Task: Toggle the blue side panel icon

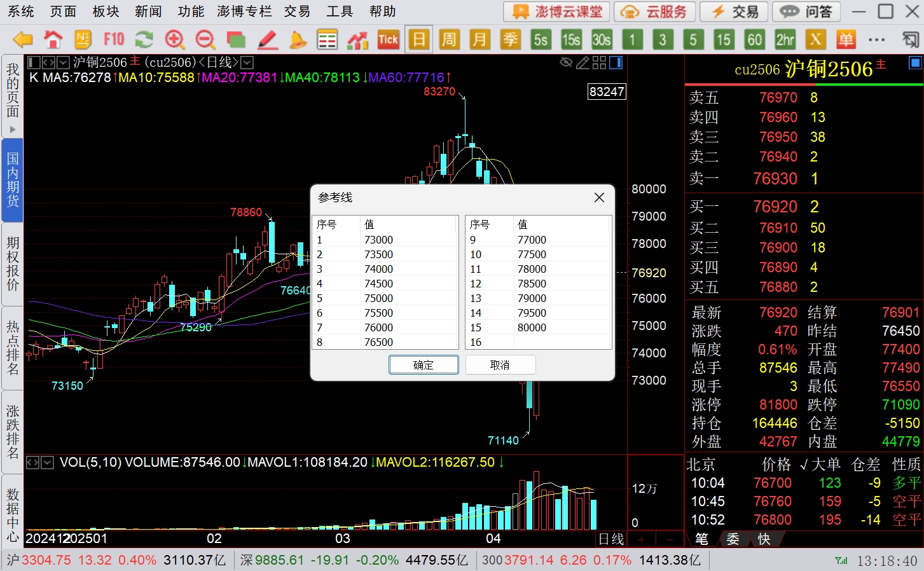Action: click(x=616, y=62)
